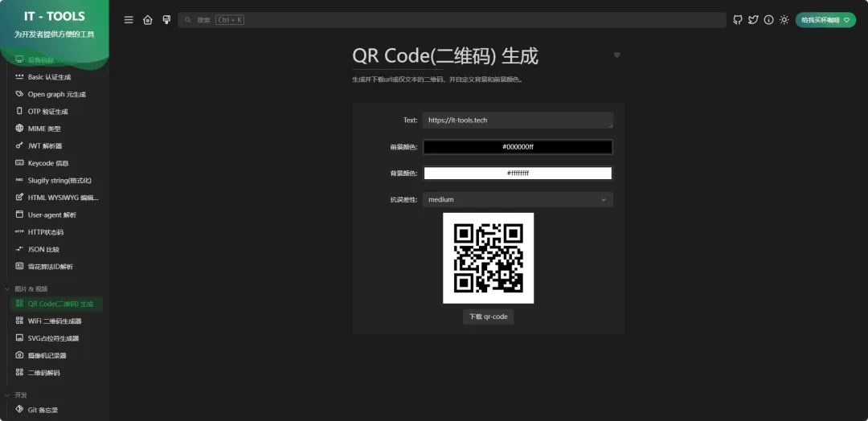This screenshot has width=868, height=421.
Task: Open WiFi 二维码生成器 tool
Action: [x=56, y=321]
